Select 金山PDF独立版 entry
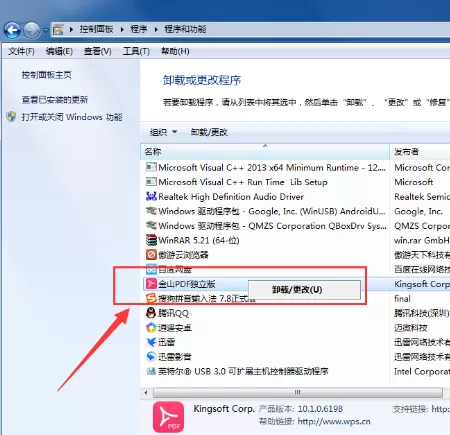Image resolution: width=450 pixels, height=435 pixels. point(187,284)
